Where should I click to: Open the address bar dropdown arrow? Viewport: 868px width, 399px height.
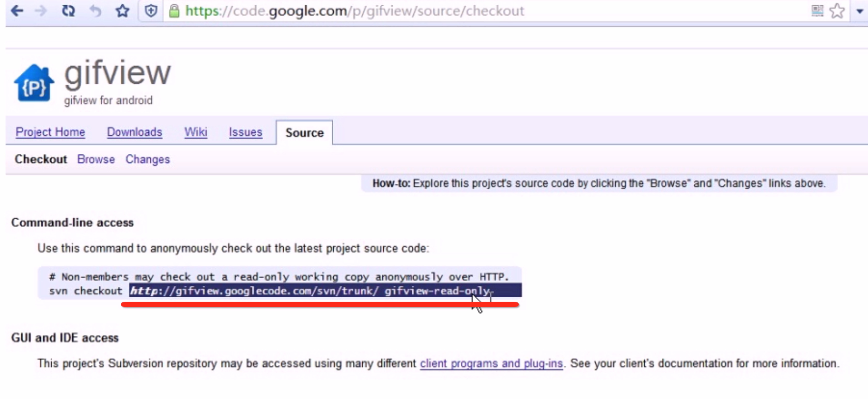[x=859, y=11]
